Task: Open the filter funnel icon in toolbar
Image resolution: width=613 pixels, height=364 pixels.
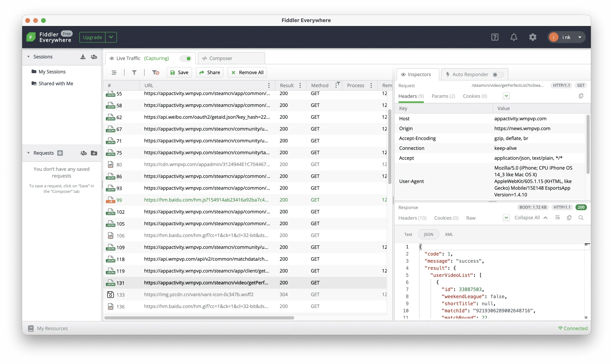Action: pos(134,72)
